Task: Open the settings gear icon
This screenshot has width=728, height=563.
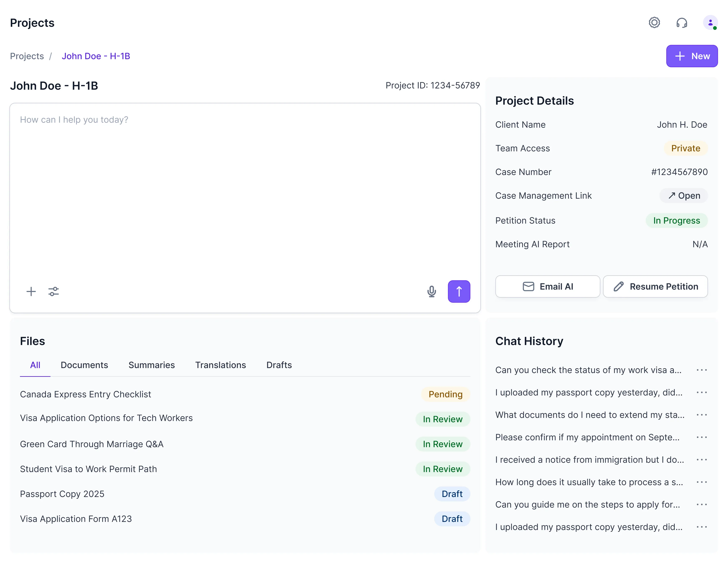Action: coord(654,23)
